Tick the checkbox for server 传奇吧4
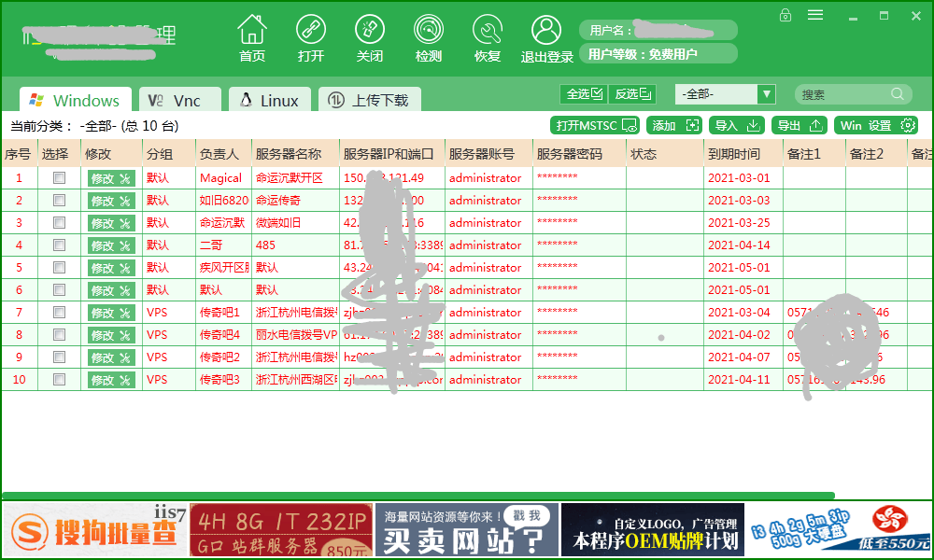The image size is (934, 560). 58,335
